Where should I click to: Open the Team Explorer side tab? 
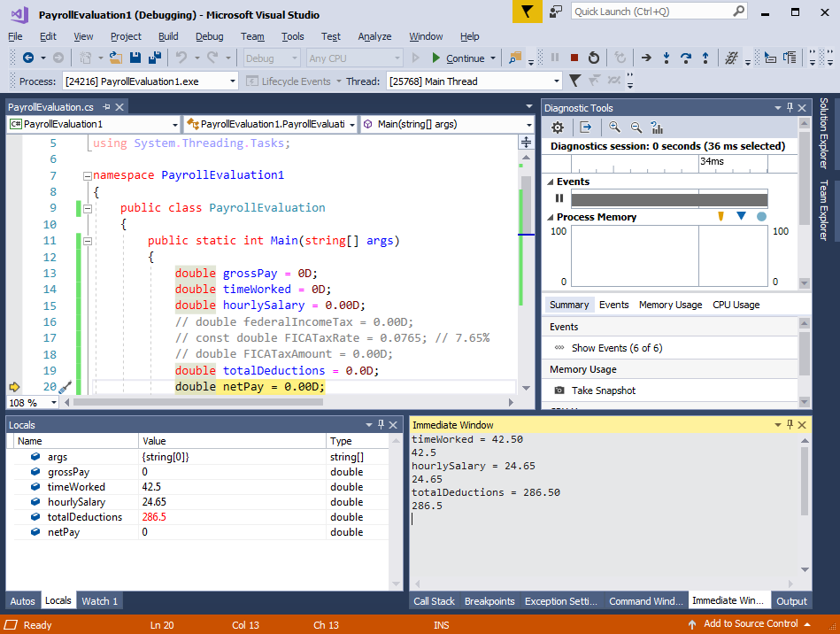(824, 210)
